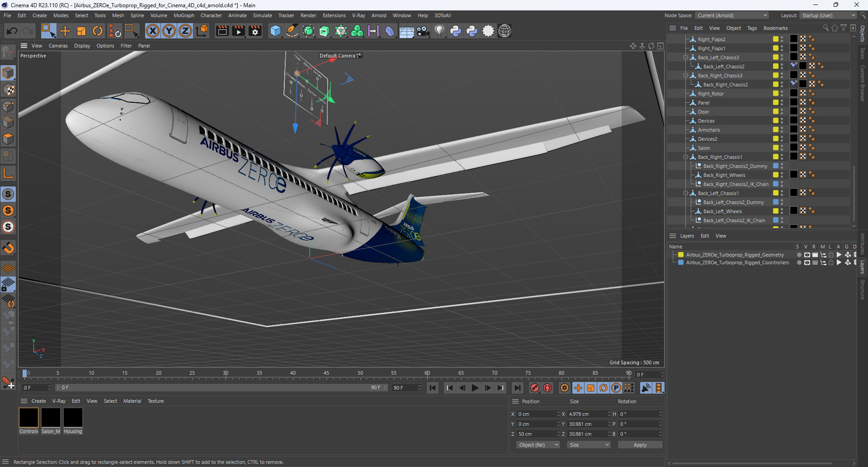Go to the end of animation
Viewport: 868px width, 467px height.
(x=518, y=388)
